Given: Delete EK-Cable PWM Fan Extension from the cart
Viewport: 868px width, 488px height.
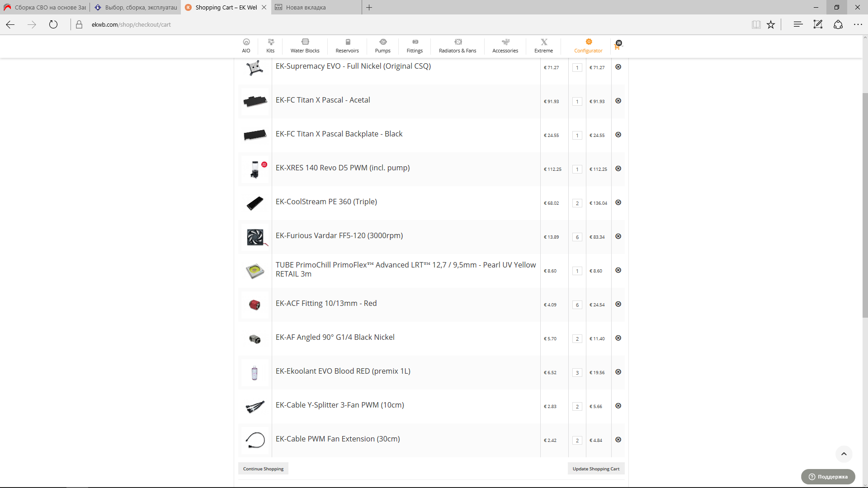Looking at the screenshot, I should point(618,440).
